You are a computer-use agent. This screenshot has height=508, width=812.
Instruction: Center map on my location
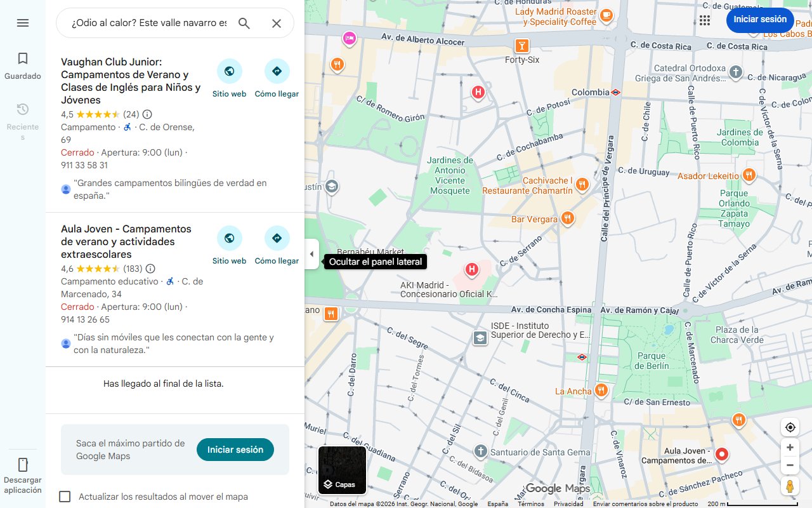pyautogui.click(x=790, y=427)
